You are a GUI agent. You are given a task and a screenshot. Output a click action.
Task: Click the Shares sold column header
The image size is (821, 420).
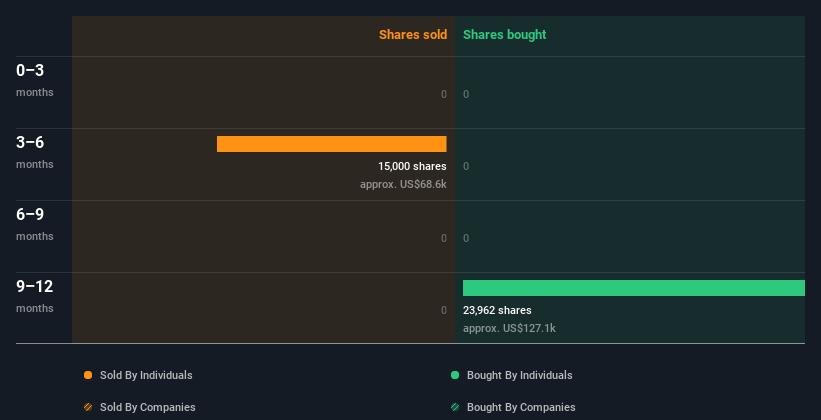pyautogui.click(x=413, y=35)
